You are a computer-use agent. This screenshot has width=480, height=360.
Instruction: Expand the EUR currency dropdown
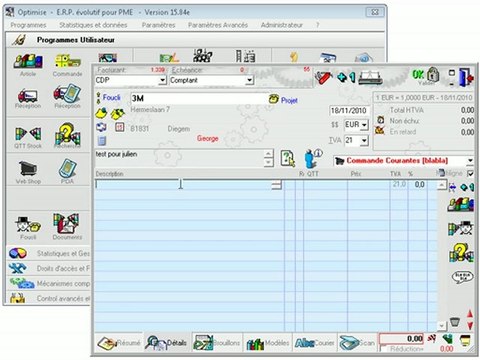tap(364, 125)
